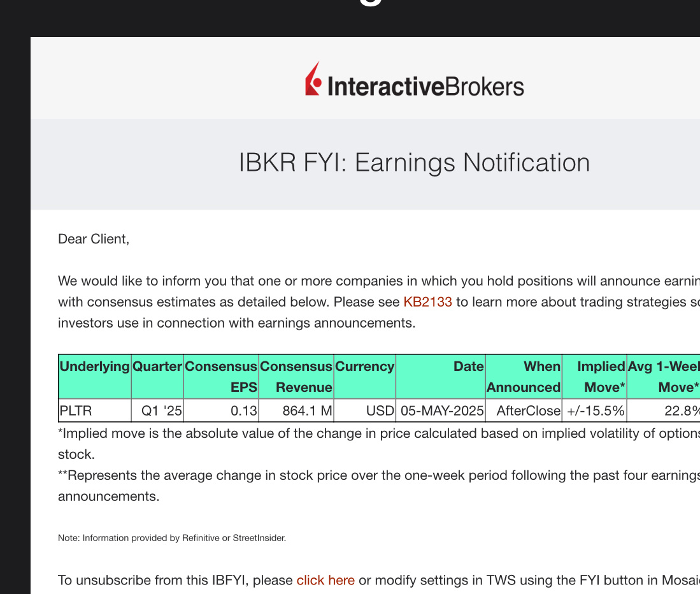The height and width of the screenshot is (594, 700).
Task: Open the KB2133 knowledge base link
Action: 427,302
